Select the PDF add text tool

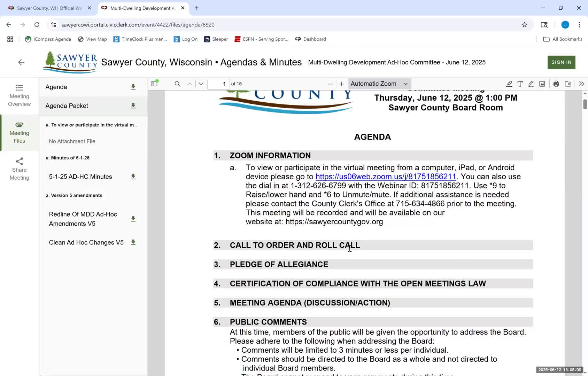tap(520, 84)
